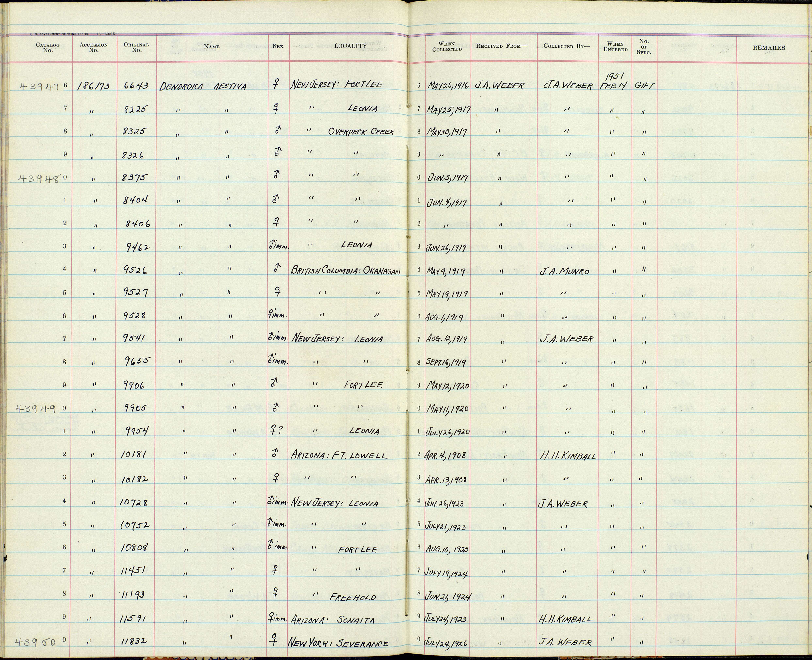
Task: Select original number 10808
Action: (135, 548)
